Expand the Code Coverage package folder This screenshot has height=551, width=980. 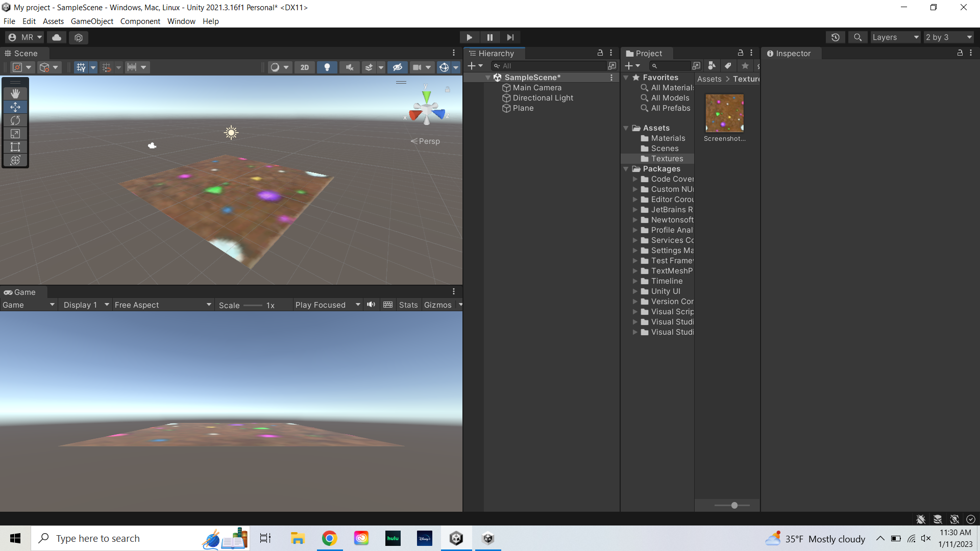pyautogui.click(x=635, y=179)
